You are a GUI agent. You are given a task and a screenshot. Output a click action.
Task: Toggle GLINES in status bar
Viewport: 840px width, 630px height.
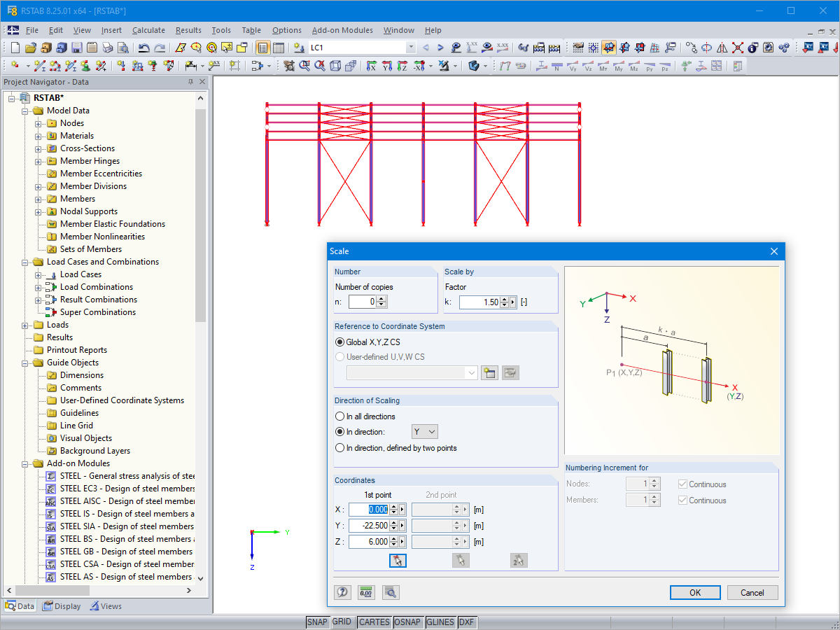[x=440, y=622]
